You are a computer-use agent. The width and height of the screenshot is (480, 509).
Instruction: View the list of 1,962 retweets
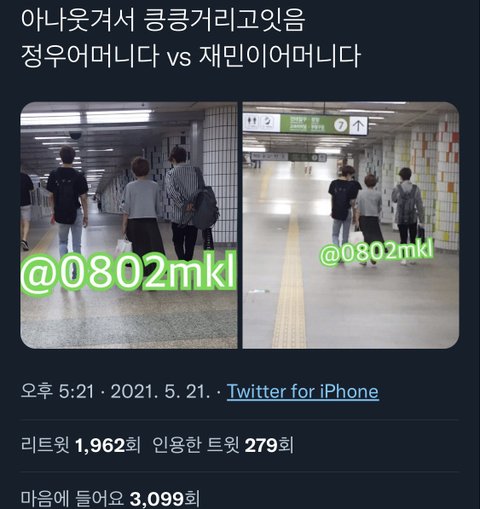pos(81,445)
